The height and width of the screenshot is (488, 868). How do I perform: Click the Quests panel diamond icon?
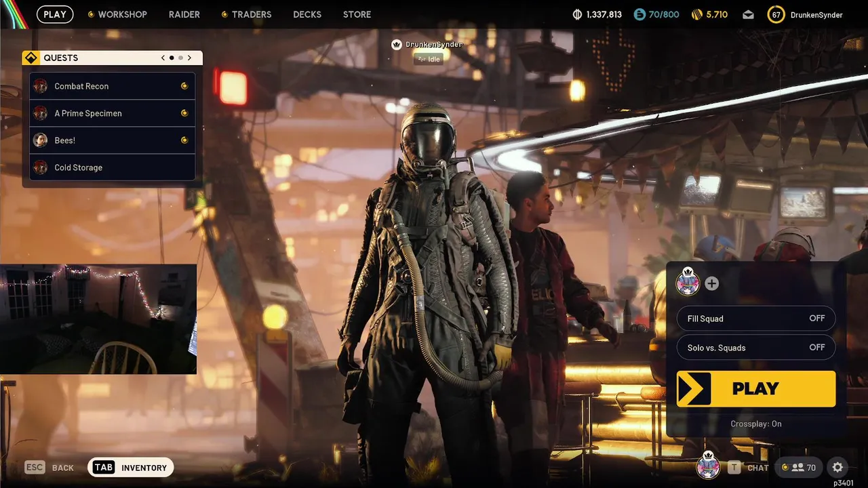coord(31,58)
